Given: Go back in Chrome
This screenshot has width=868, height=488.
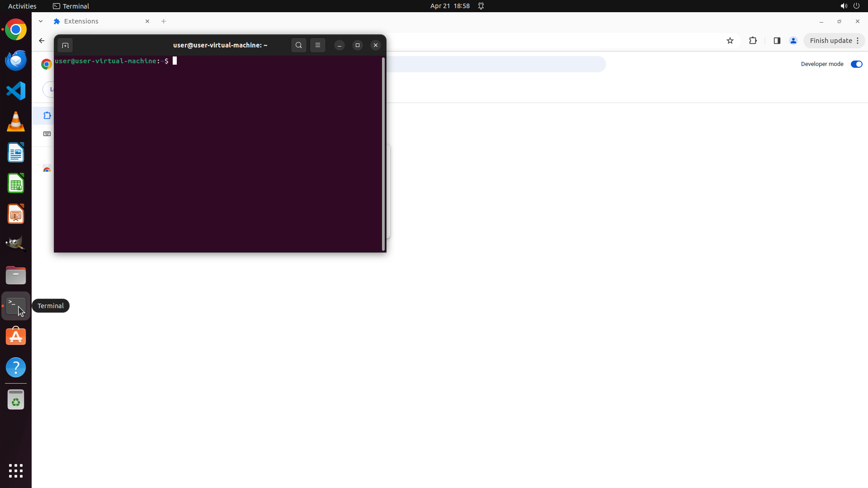Looking at the screenshot, I should [42, 41].
